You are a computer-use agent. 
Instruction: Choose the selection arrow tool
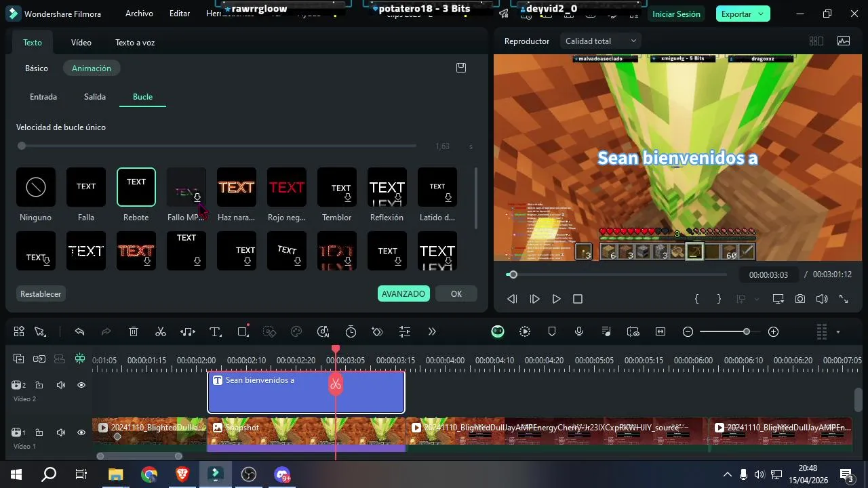coord(40,331)
